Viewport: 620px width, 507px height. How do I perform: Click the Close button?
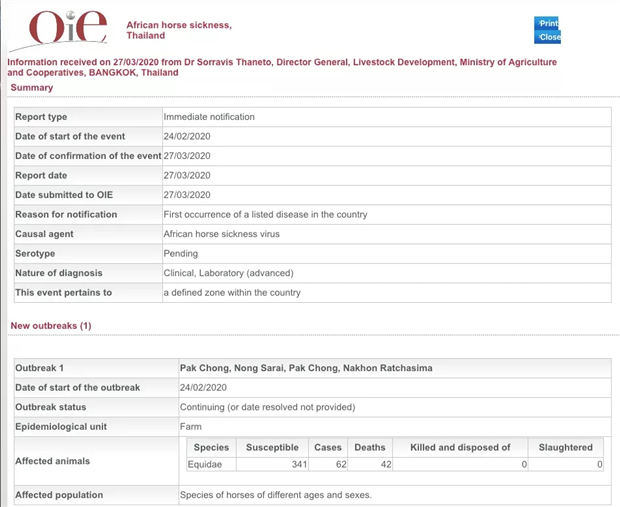(x=549, y=37)
